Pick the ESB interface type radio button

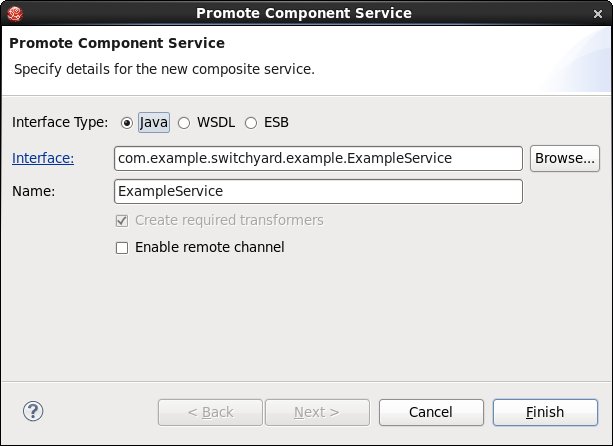coord(251,123)
